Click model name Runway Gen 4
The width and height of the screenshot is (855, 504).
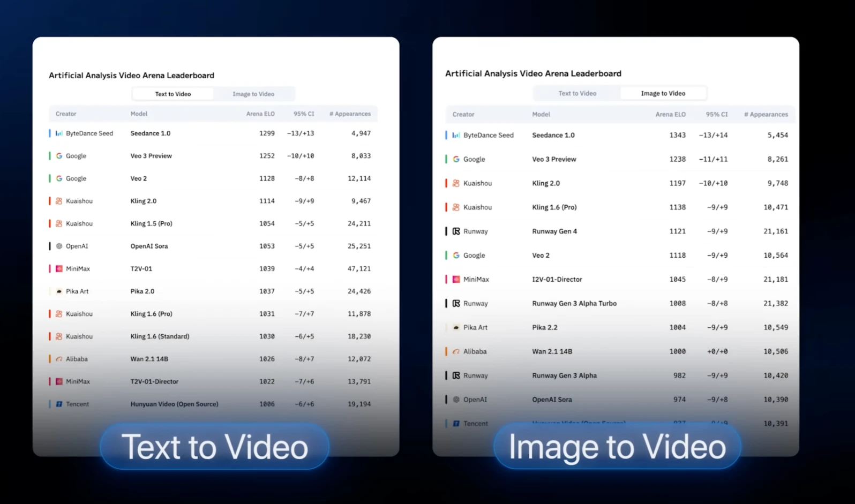pyautogui.click(x=554, y=231)
